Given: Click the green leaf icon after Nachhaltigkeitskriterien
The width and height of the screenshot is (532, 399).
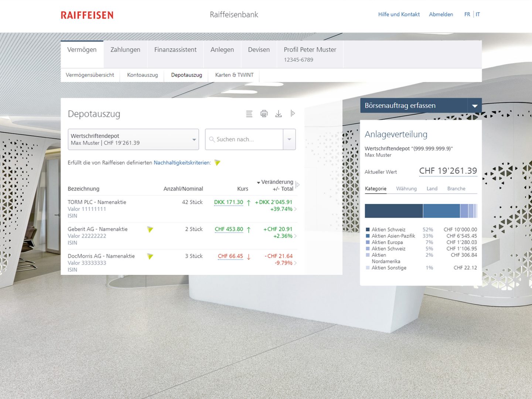Looking at the screenshot, I should [217, 163].
